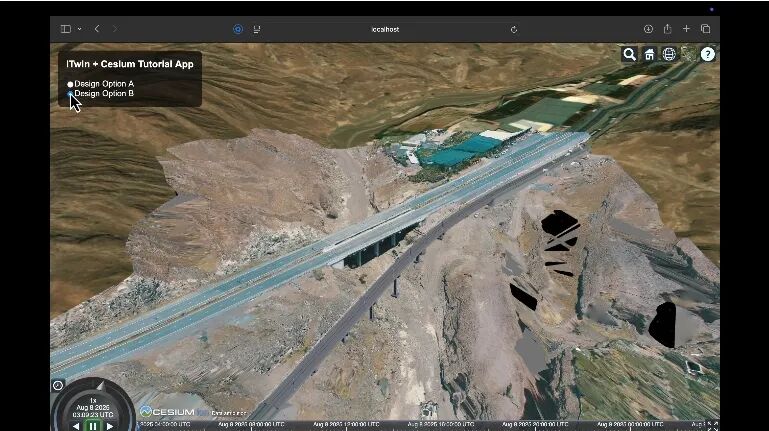The image size is (769, 431).
Task: Open the browser share menu
Action: (667, 29)
